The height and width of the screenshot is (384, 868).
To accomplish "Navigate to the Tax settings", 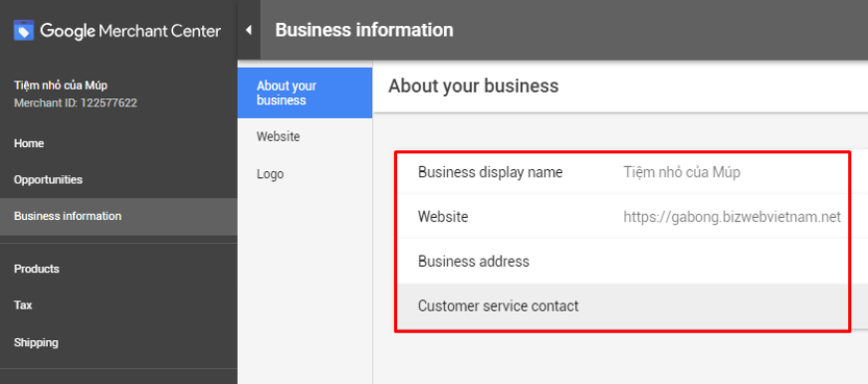I will [23, 305].
